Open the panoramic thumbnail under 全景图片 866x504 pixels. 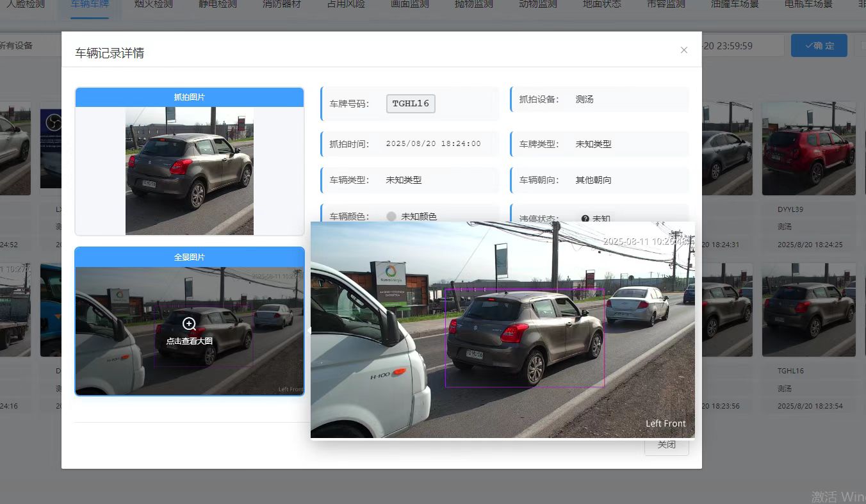click(190, 331)
